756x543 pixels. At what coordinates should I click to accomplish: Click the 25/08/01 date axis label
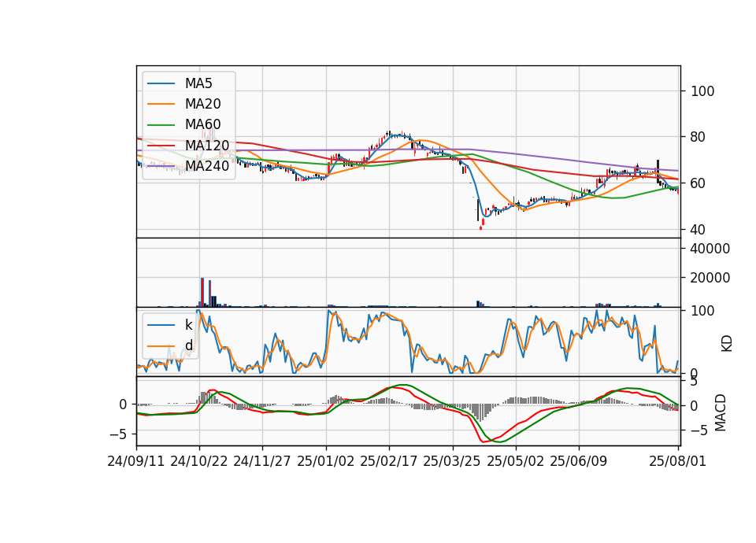[678, 461]
